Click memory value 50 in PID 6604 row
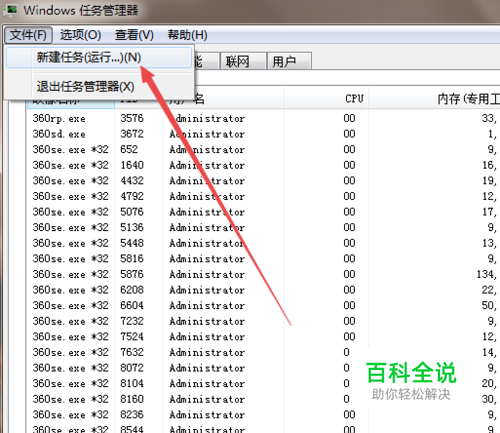This screenshot has width=500, height=433. pos(489,306)
